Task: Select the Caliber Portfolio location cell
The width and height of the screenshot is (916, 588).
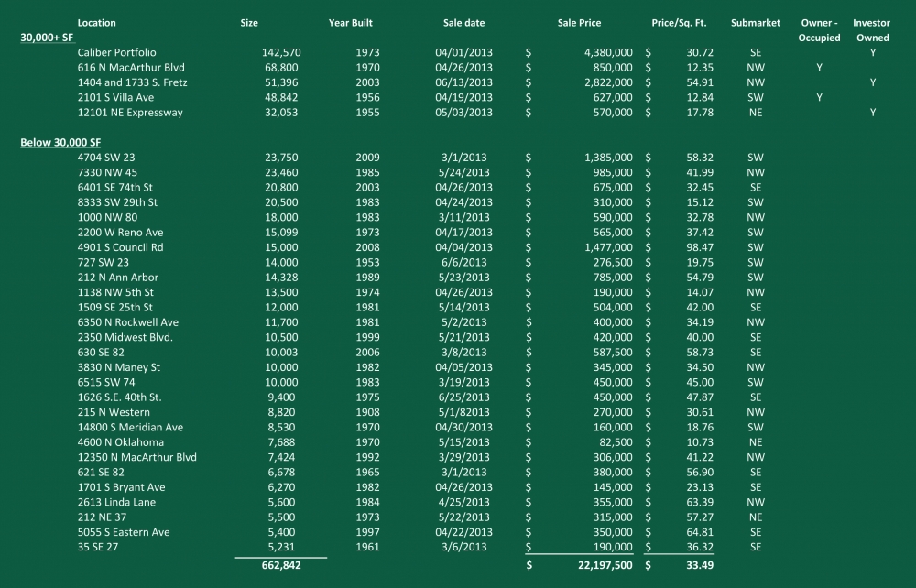Action: coord(117,52)
